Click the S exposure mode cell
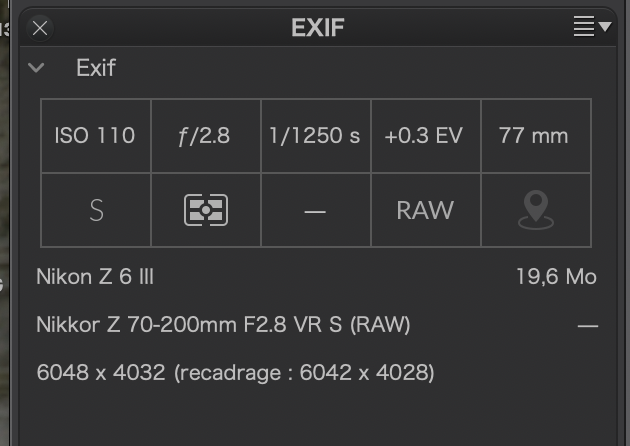Image resolution: width=630 pixels, height=446 pixels. click(x=96, y=210)
